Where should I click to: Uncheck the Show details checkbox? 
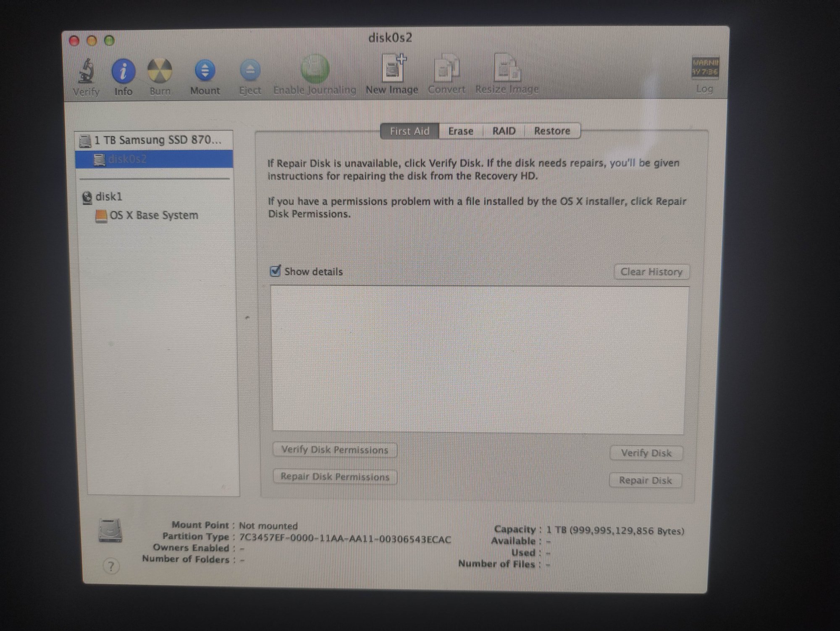point(275,271)
